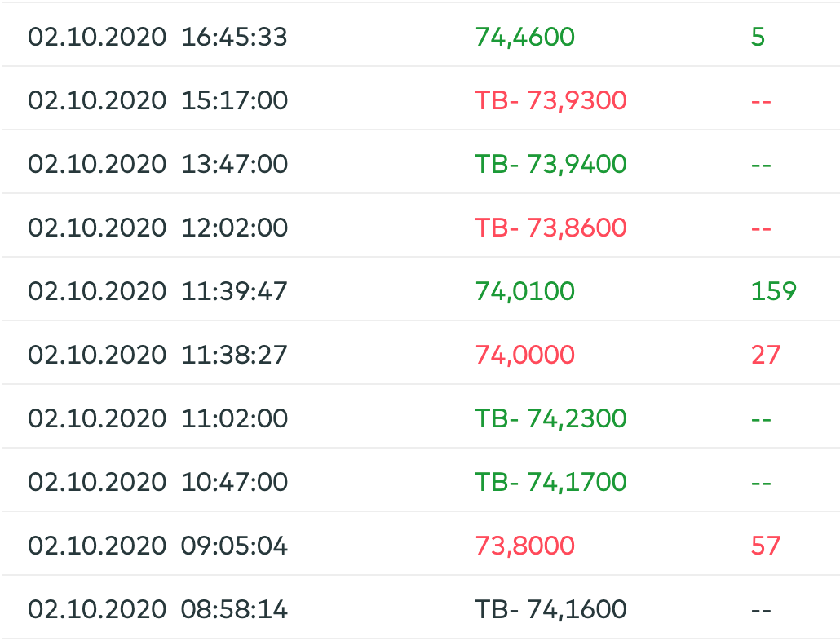Click the 74,0100 price entry

[524, 291]
